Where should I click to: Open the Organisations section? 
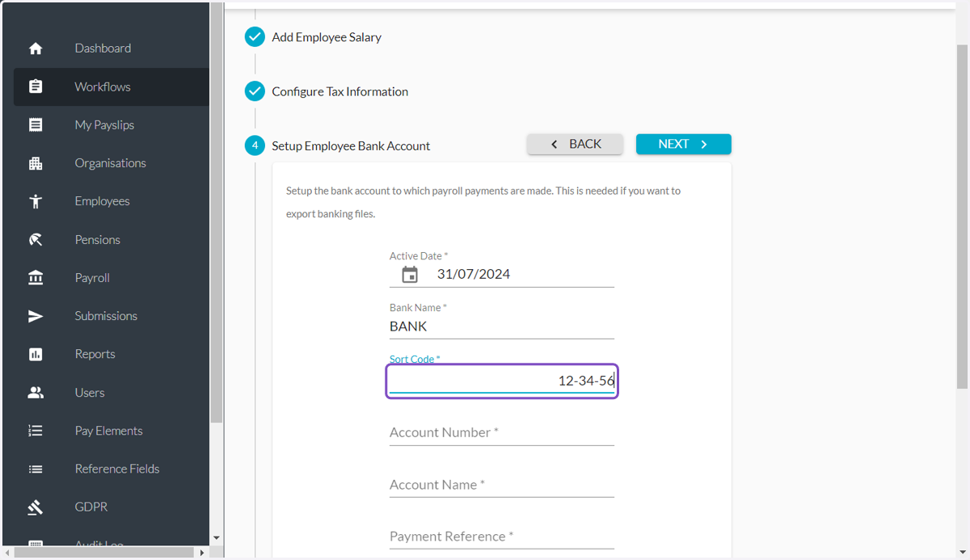click(x=112, y=163)
